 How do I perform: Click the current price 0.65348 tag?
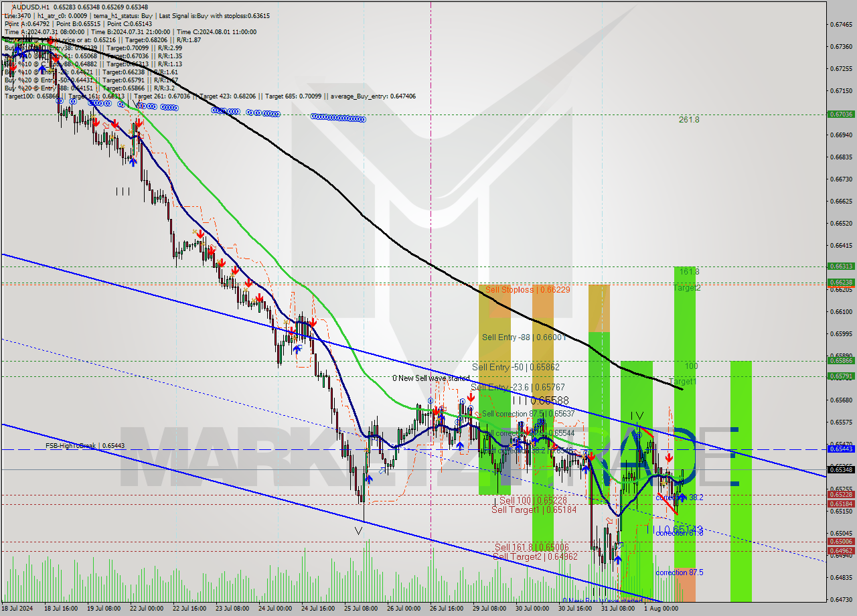click(x=841, y=469)
